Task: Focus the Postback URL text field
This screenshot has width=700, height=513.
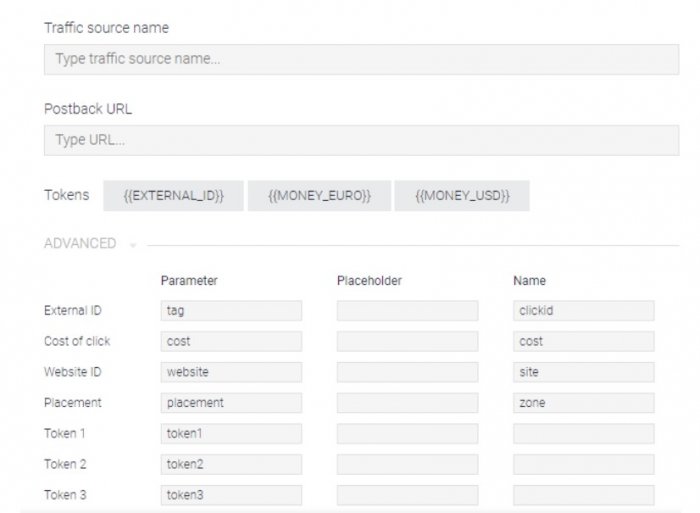Action: [x=360, y=140]
